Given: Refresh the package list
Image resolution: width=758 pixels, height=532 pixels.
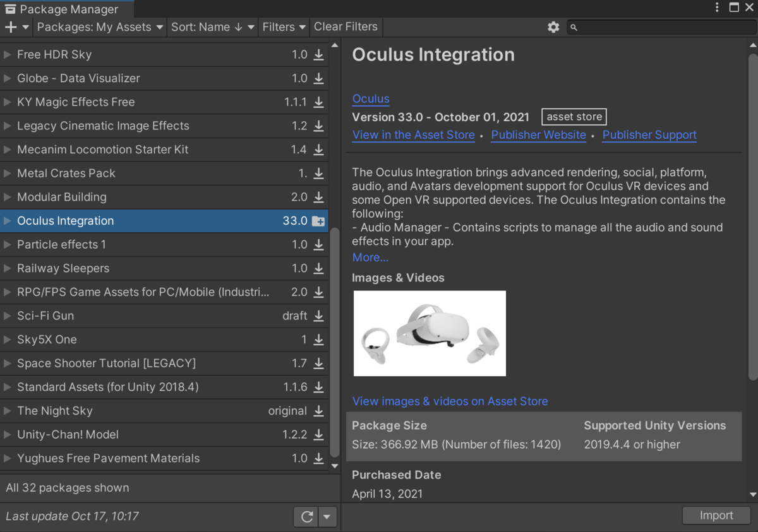Looking at the screenshot, I should 307,517.
